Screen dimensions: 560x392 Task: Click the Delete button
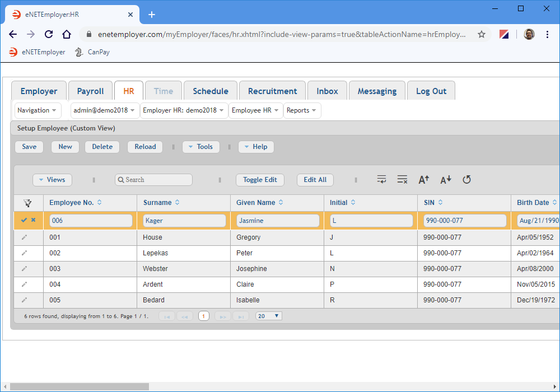(102, 146)
